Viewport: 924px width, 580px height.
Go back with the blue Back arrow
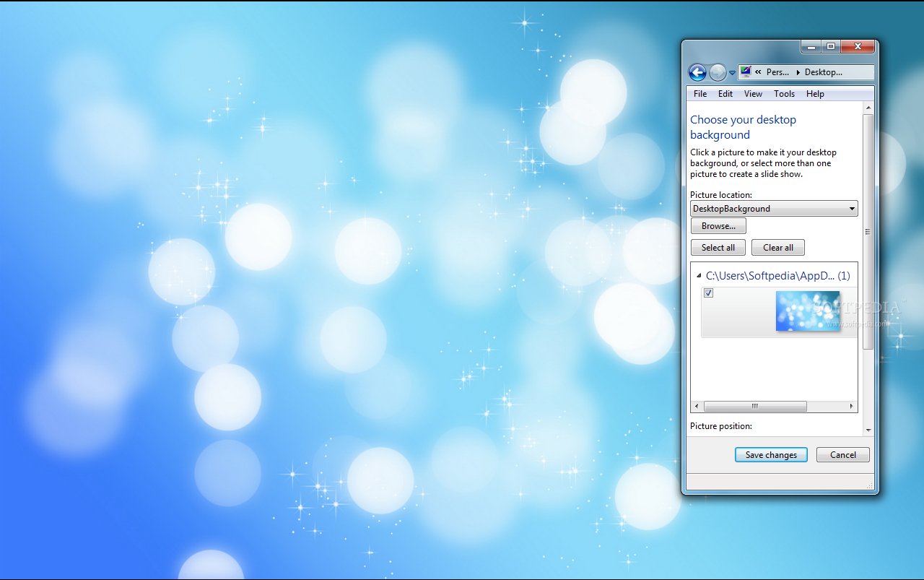click(697, 72)
